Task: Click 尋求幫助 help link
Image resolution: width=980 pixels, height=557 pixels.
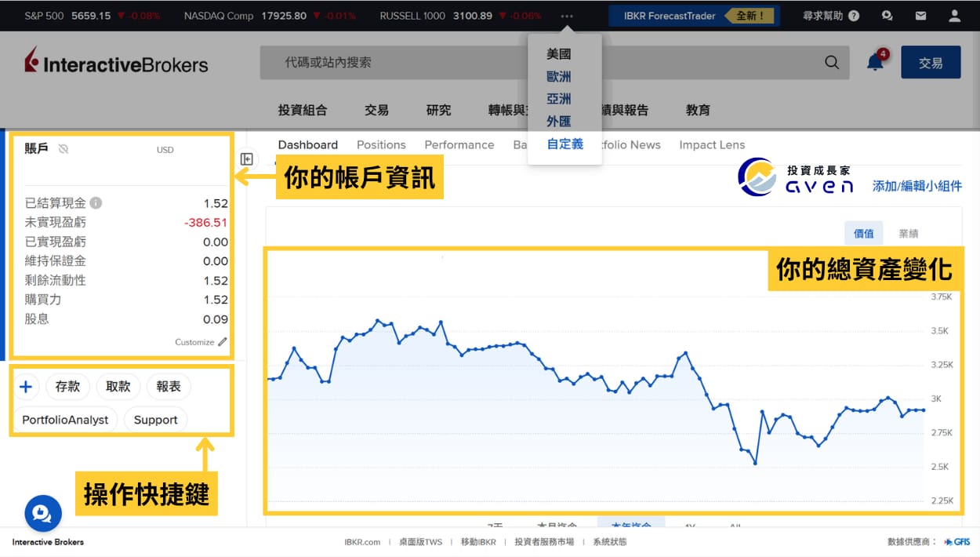Action: [822, 16]
